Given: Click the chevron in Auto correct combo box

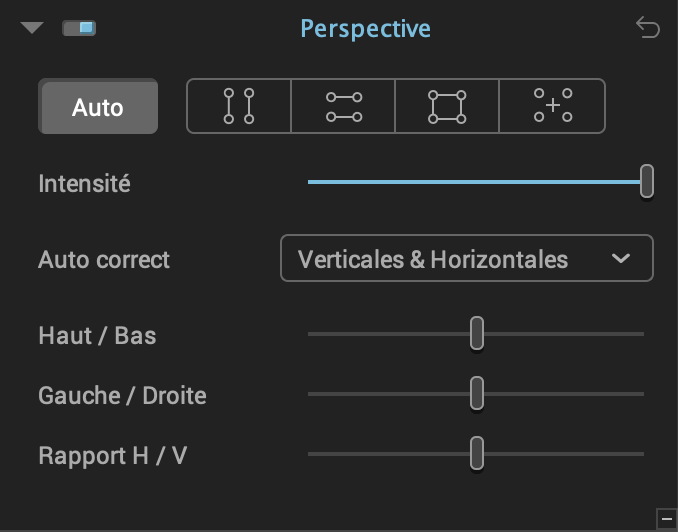Looking at the screenshot, I should tap(620, 259).
